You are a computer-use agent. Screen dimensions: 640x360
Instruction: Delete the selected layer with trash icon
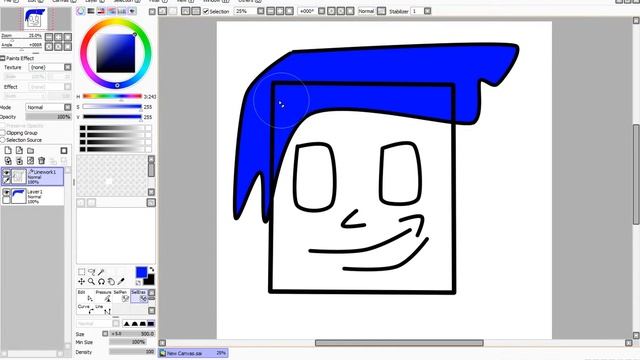[x=41, y=160]
